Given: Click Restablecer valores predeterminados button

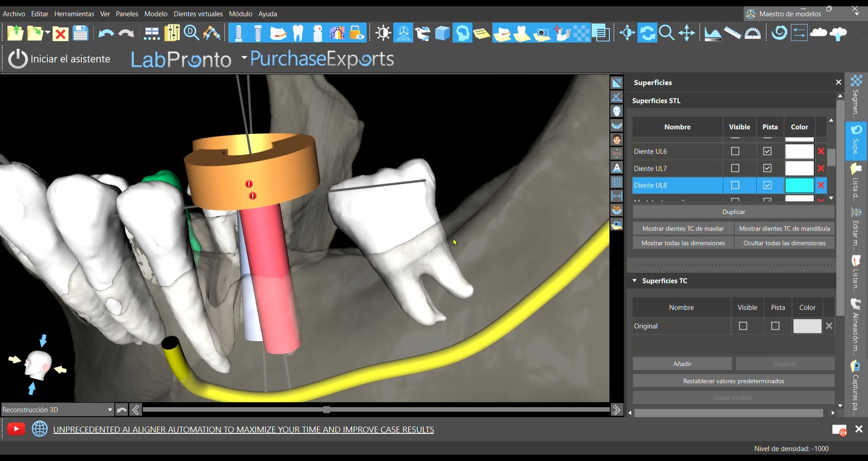Looking at the screenshot, I should [733, 381].
